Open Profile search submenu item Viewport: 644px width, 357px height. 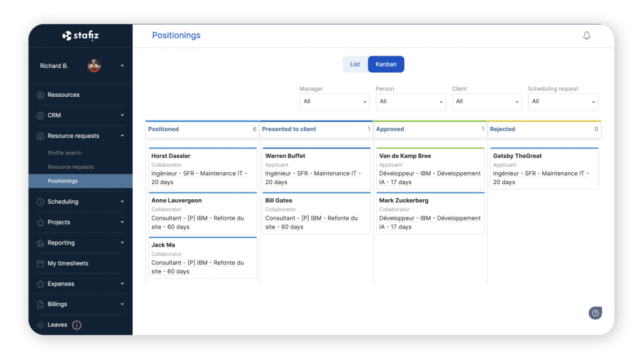pos(65,153)
